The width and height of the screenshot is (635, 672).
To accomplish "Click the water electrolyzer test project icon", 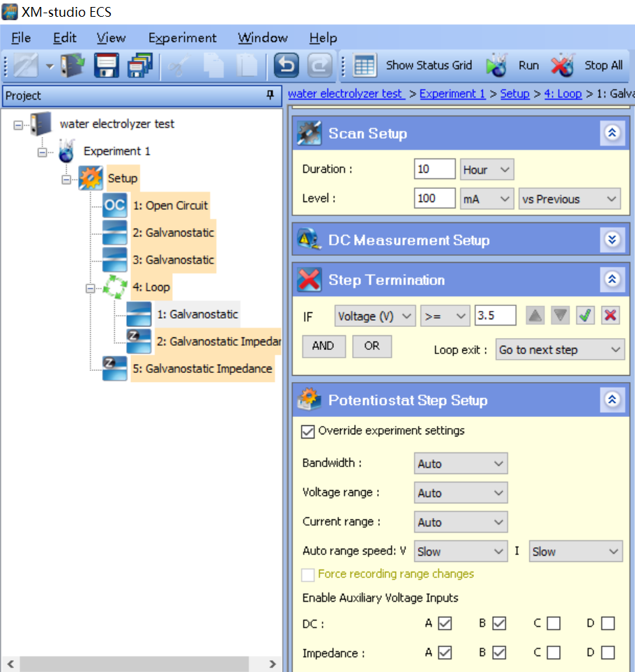I will (40, 124).
